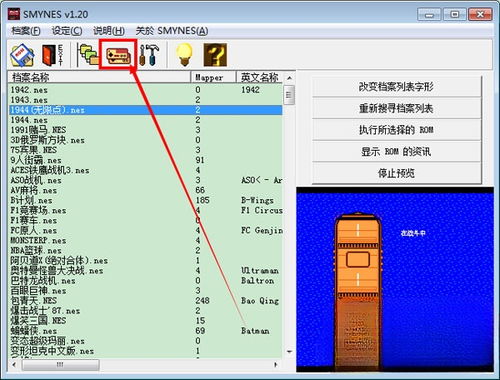
Task: Click the ROM floppy disk open icon
Action: (x=22, y=55)
